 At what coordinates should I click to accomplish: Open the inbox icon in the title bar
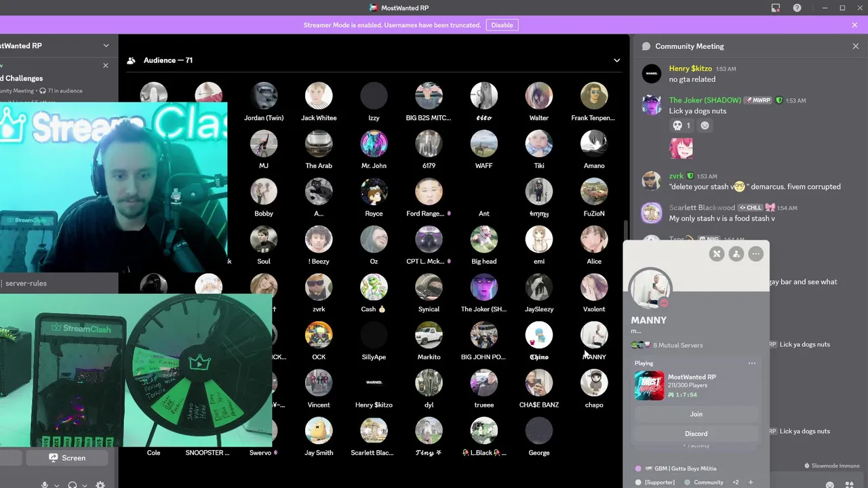point(776,8)
